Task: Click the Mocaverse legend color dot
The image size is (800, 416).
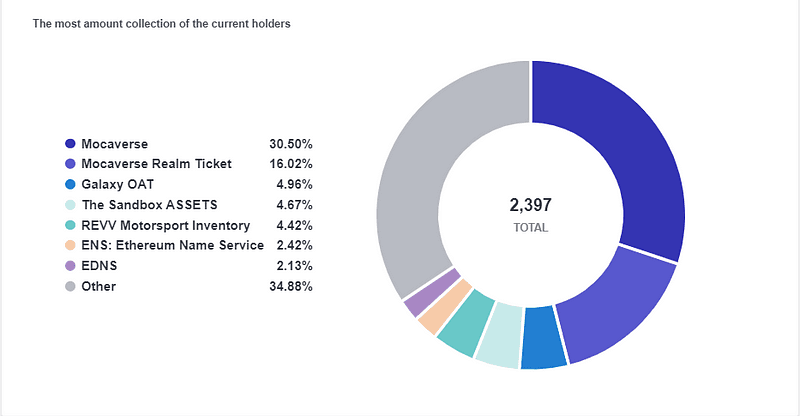Action: tap(70, 144)
